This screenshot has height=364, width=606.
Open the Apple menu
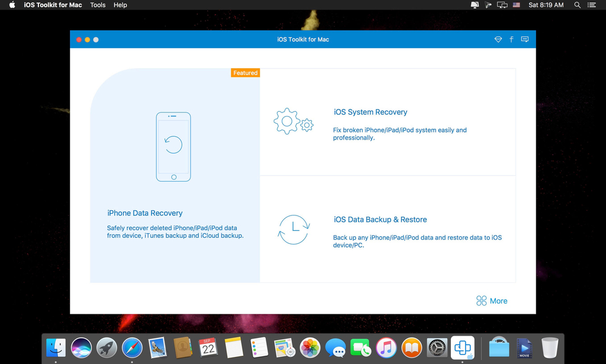click(x=12, y=5)
